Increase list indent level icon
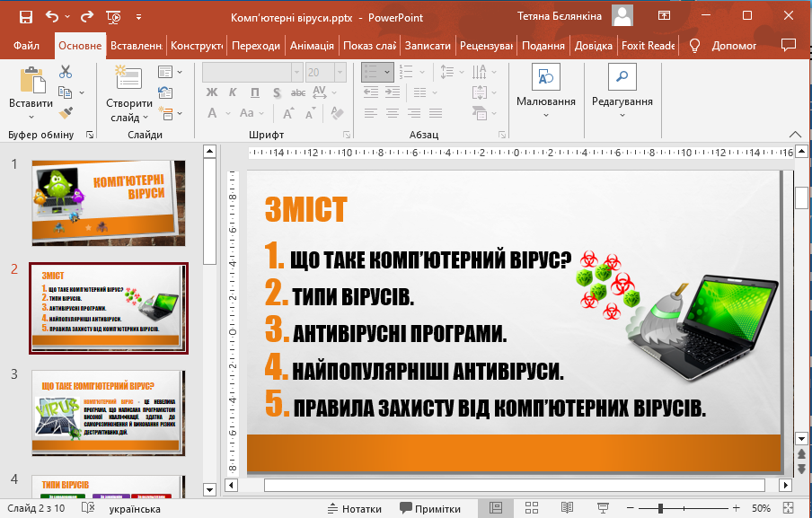This screenshot has width=812, height=518. (393, 92)
